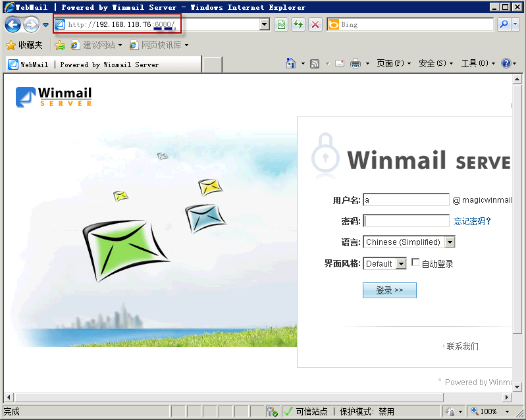526x420 pixels.
Task: Click the status bar privacy lock icon
Action: pos(450,411)
